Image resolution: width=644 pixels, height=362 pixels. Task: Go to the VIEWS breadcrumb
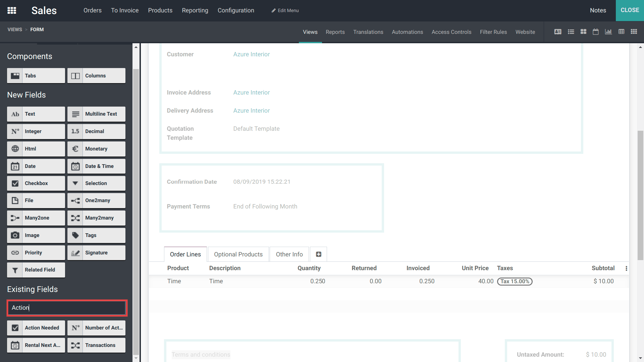[x=15, y=29]
